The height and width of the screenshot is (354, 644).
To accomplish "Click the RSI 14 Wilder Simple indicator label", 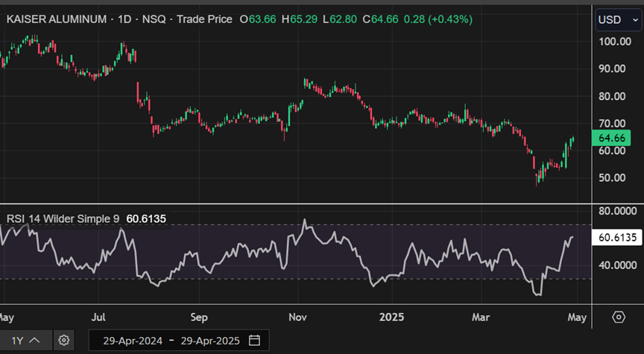I will pos(63,218).
